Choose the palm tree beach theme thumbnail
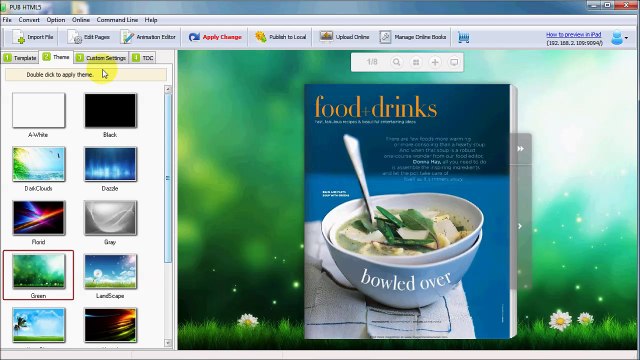This screenshot has height=360, width=640. tap(38, 325)
